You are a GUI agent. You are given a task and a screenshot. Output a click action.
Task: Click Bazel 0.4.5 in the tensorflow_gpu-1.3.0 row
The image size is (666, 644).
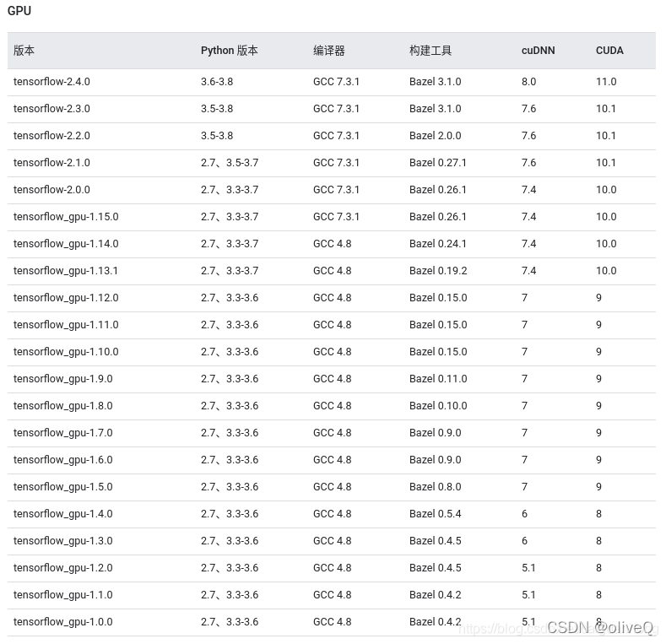tap(436, 541)
